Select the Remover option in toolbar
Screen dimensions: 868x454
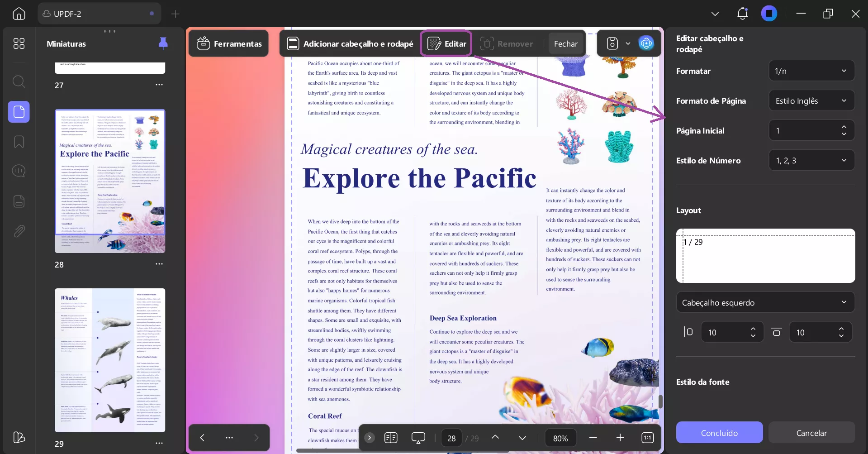(507, 43)
